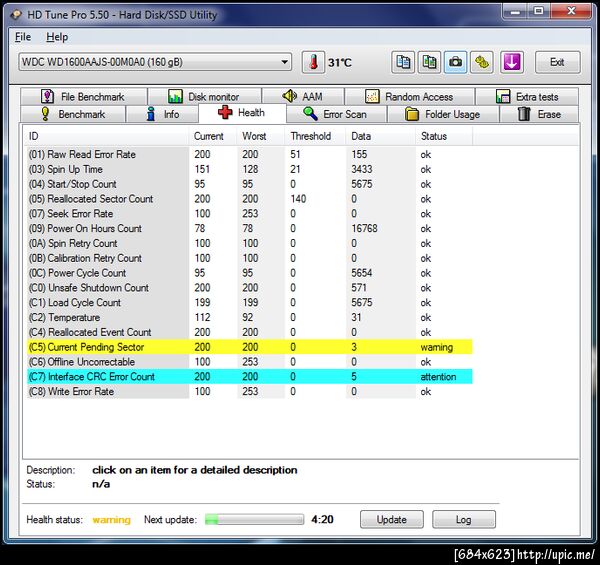Switch to the Random Access tab
The image size is (600, 565).
[409, 96]
